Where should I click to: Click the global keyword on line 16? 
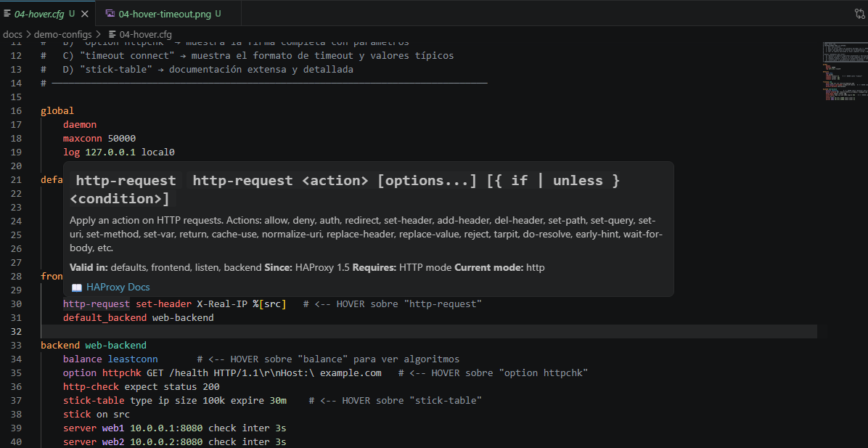click(57, 110)
